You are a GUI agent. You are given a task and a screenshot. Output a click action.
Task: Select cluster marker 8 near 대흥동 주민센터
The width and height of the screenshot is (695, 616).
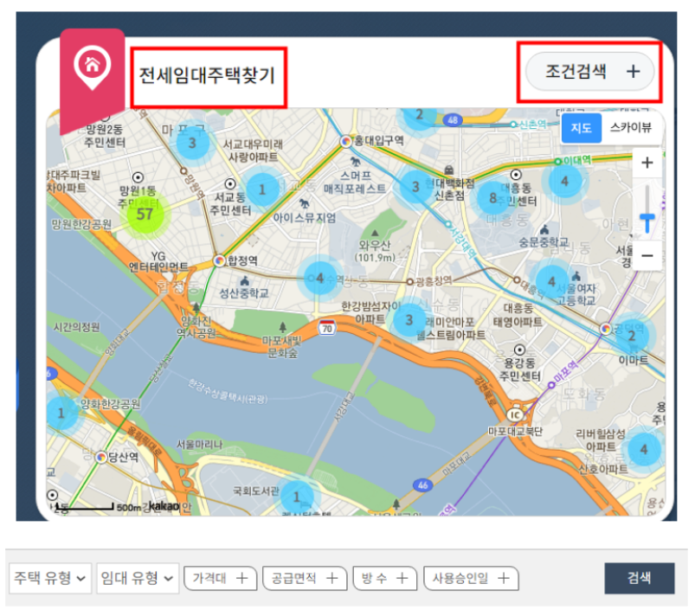(x=492, y=198)
